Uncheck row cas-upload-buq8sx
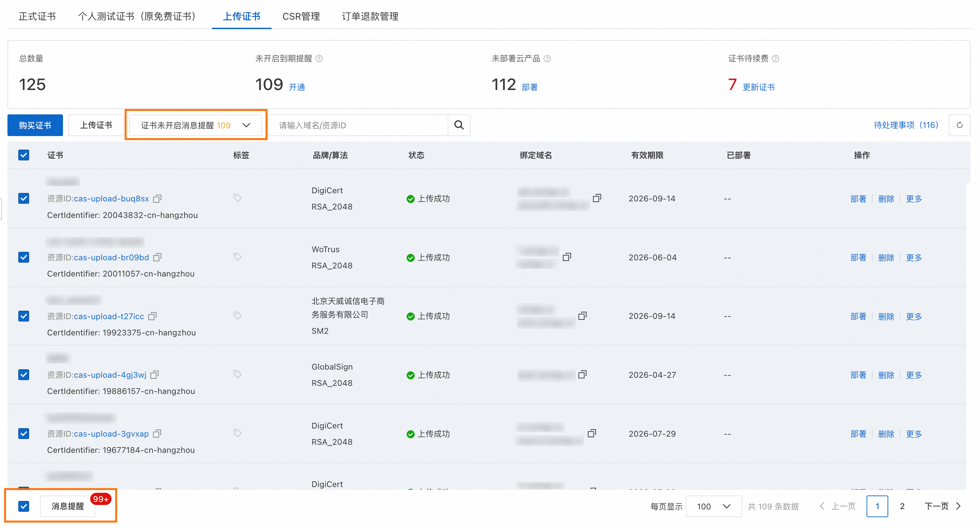 pyautogui.click(x=24, y=198)
